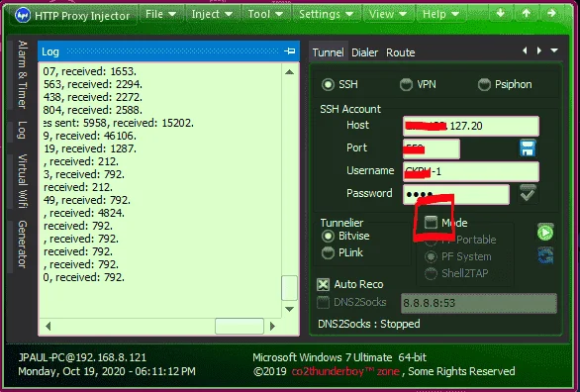Click log scroll left arrow
This screenshot has height=392, width=580.
pyautogui.click(x=48, y=326)
